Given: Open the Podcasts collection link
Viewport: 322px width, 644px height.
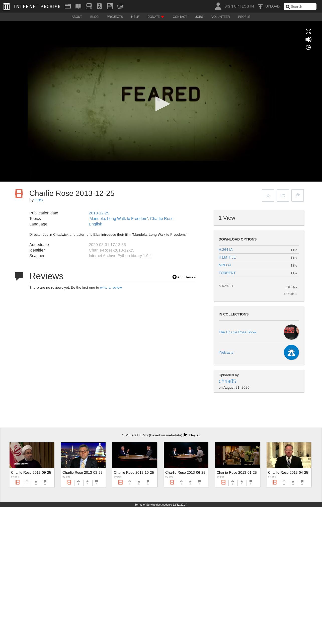Looking at the screenshot, I should (226, 352).
